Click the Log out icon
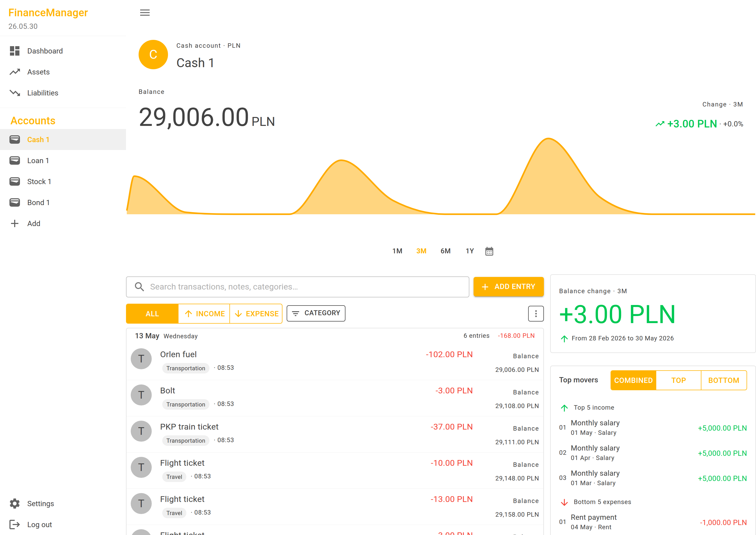The width and height of the screenshot is (756, 535). (15, 525)
